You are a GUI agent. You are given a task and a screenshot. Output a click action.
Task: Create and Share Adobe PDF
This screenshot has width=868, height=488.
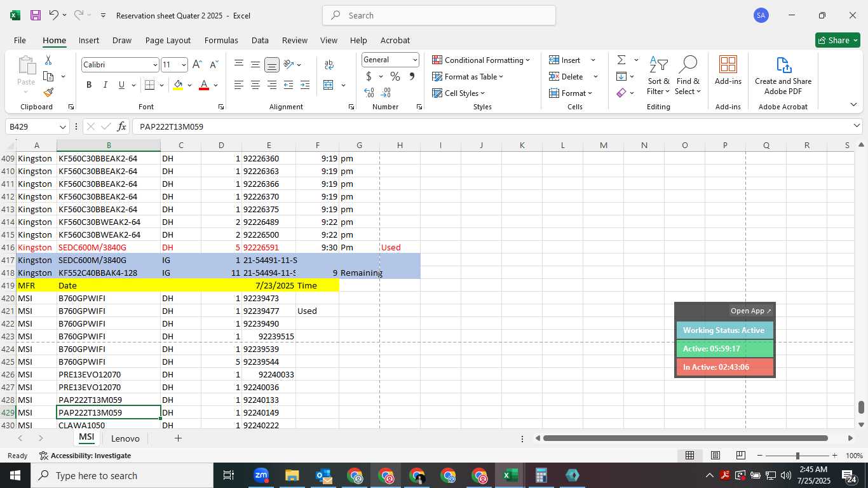[x=783, y=76]
